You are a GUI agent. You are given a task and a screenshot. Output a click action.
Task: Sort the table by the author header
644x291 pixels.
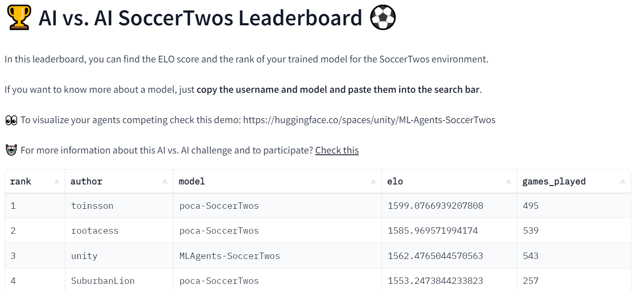[x=86, y=181]
